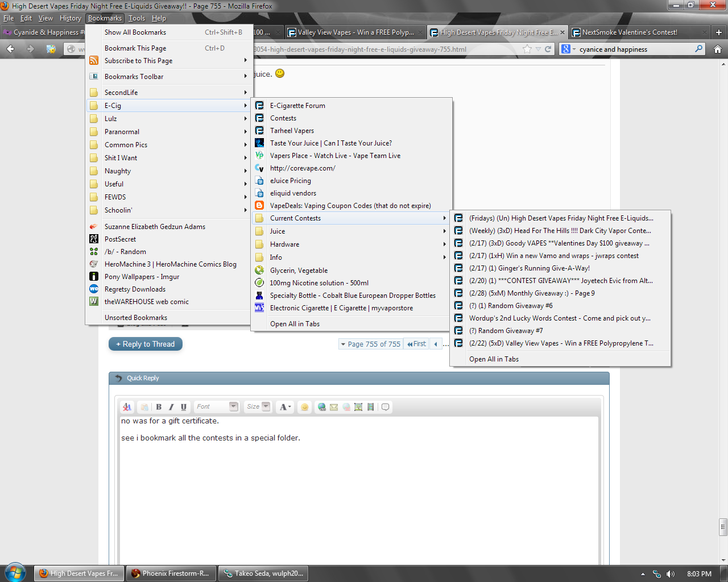Image resolution: width=728 pixels, height=582 pixels.
Task: Toggle italic in Quick Reply editor
Action: tap(171, 407)
